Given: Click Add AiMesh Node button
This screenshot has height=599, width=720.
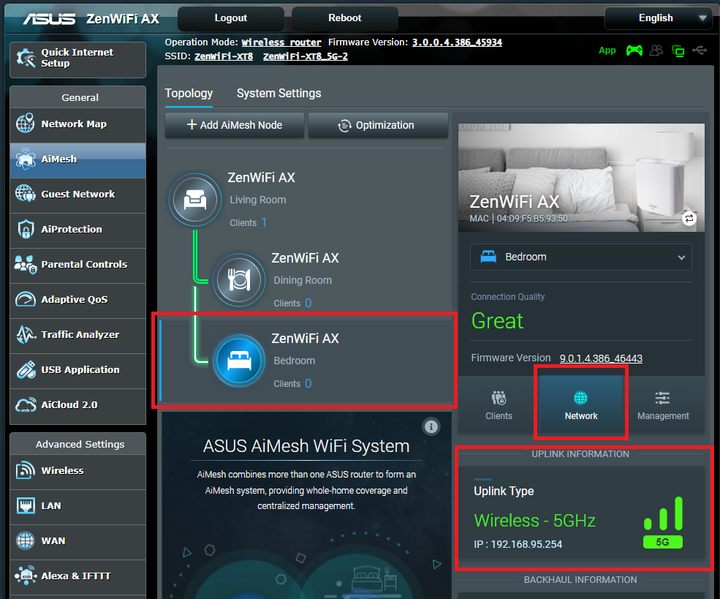Looking at the screenshot, I should (x=234, y=125).
